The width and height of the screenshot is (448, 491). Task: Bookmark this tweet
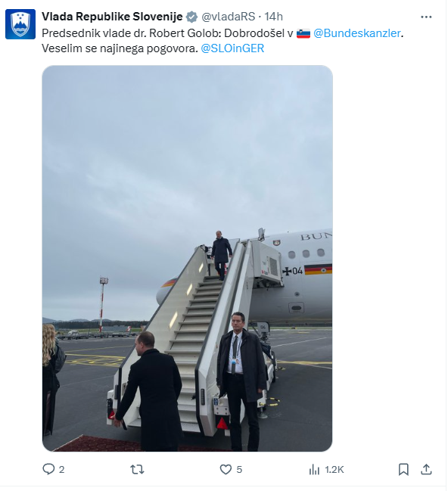pyautogui.click(x=403, y=469)
